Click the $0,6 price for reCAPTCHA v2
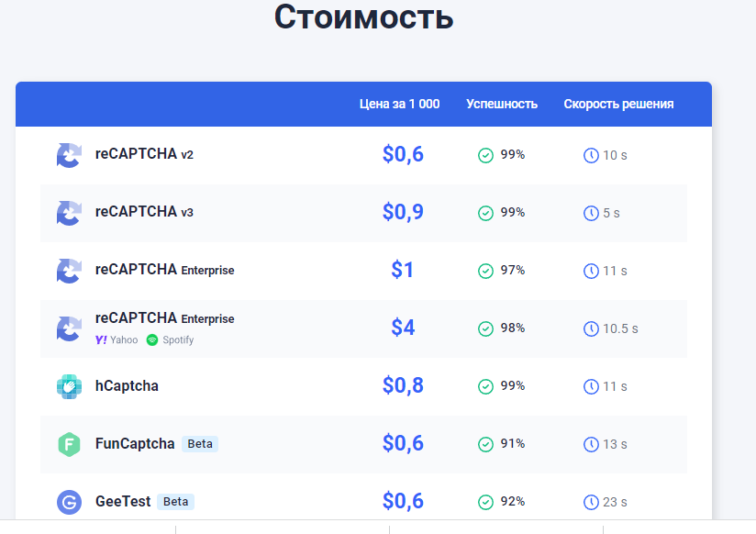The image size is (756, 534). tap(403, 154)
